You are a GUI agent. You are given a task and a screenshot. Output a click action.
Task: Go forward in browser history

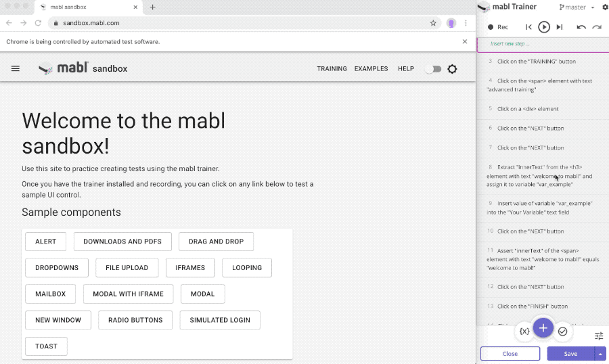[23, 23]
